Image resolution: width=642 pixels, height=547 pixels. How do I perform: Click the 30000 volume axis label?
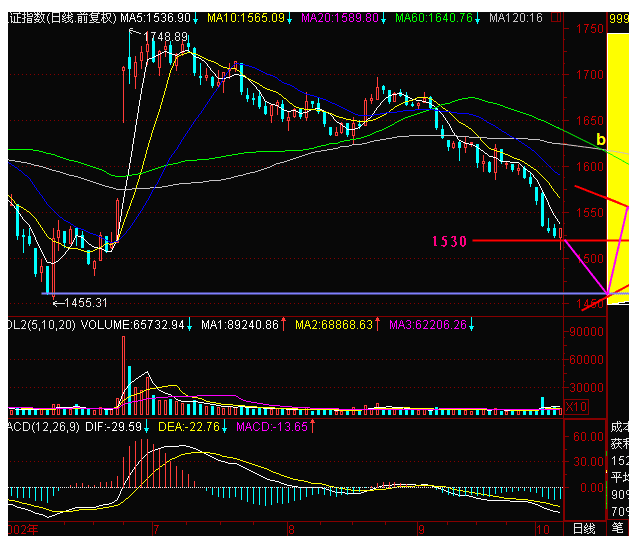(586, 387)
